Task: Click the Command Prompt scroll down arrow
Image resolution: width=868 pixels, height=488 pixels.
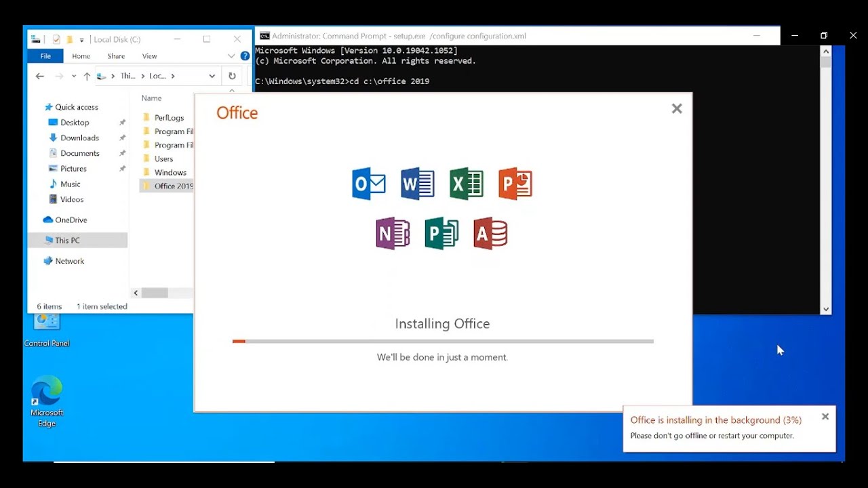Action: [x=826, y=309]
